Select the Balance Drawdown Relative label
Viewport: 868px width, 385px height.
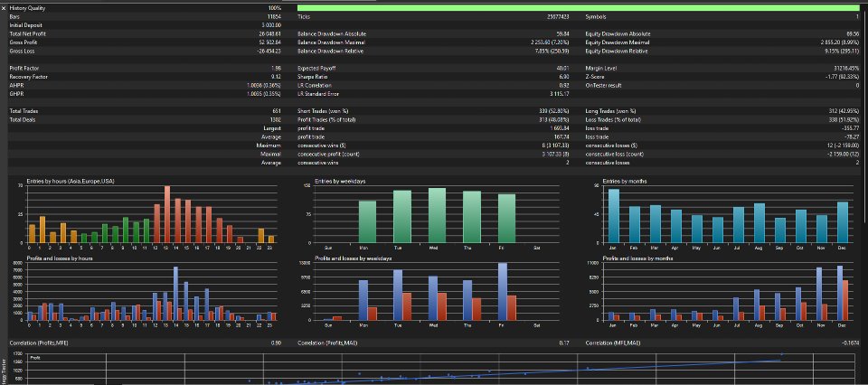pyautogui.click(x=331, y=51)
